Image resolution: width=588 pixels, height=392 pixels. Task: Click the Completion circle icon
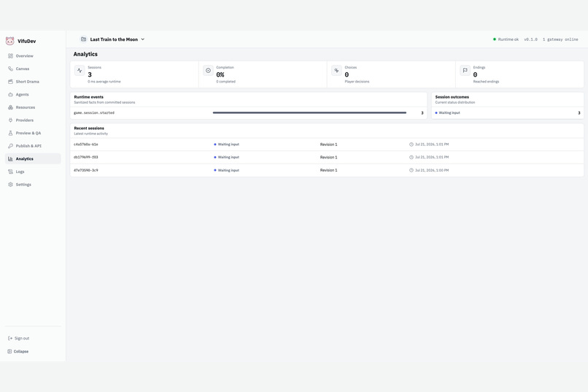[208, 71]
